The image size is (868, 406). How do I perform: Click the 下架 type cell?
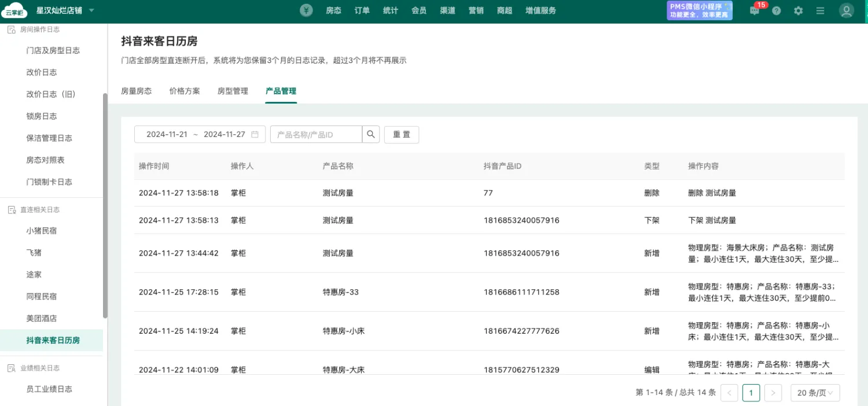[652, 220]
